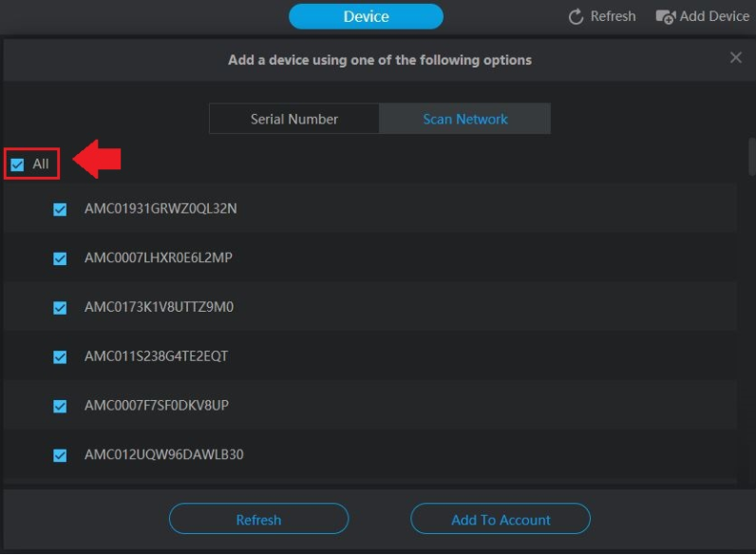This screenshot has width=756, height=555.
Task: Select the Scan Network tab
Action: coord(464,119)
